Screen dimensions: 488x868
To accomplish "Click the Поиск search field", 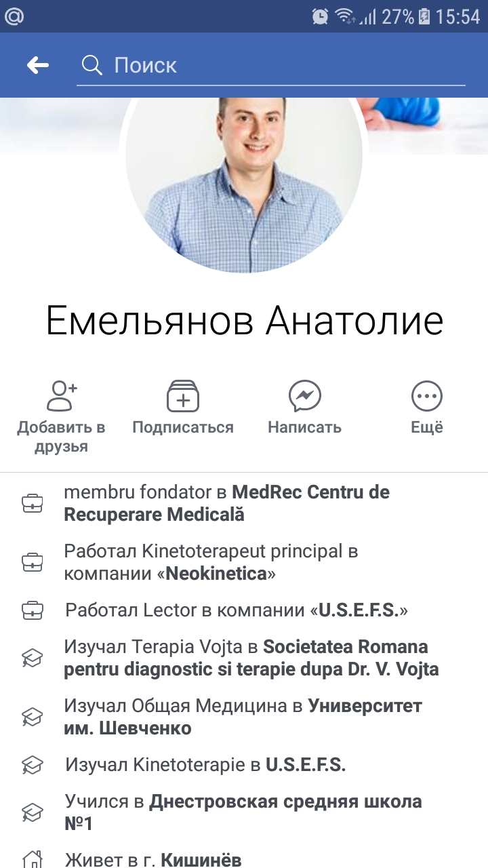I will 271,66.
